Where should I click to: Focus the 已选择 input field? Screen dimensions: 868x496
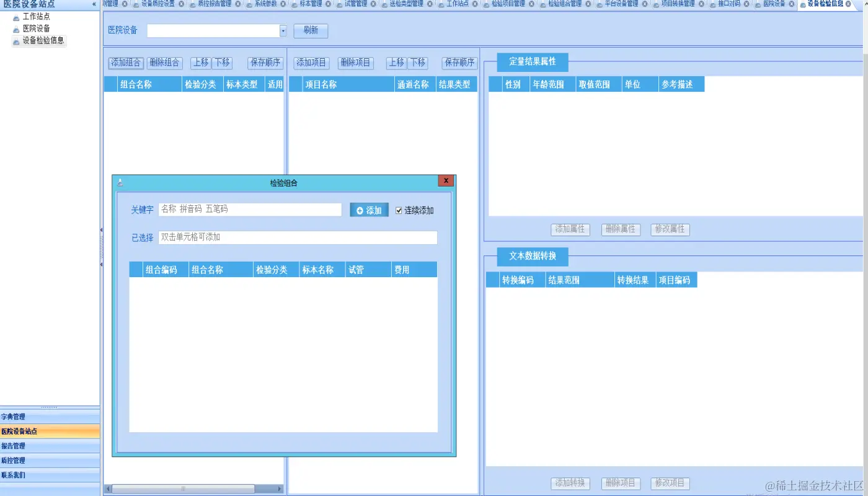click(298, 237)
